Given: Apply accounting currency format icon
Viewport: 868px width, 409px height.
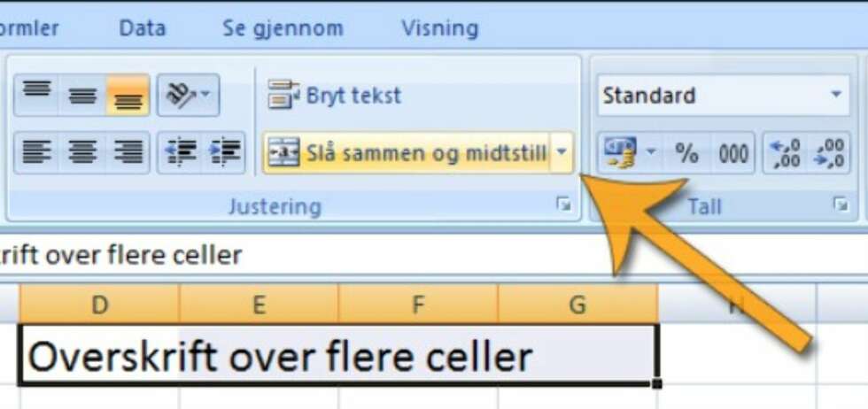Looking at the screenshot, I should 620,152.
